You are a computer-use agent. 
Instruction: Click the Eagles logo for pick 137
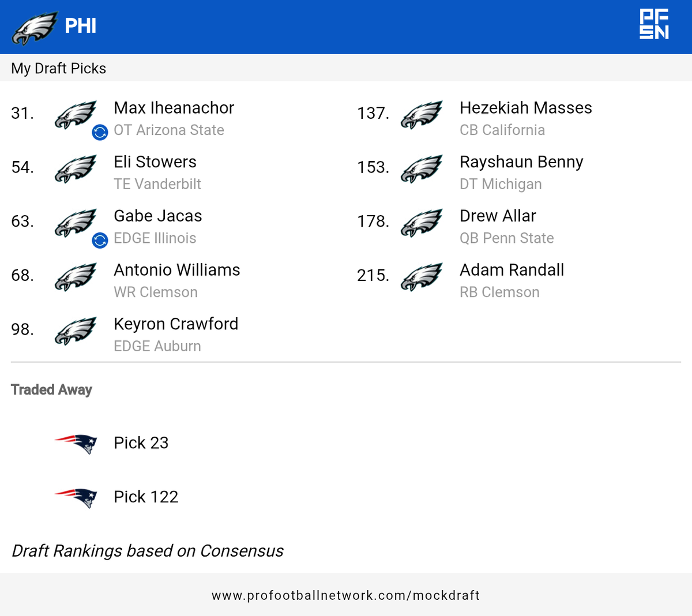coord(422,114)
